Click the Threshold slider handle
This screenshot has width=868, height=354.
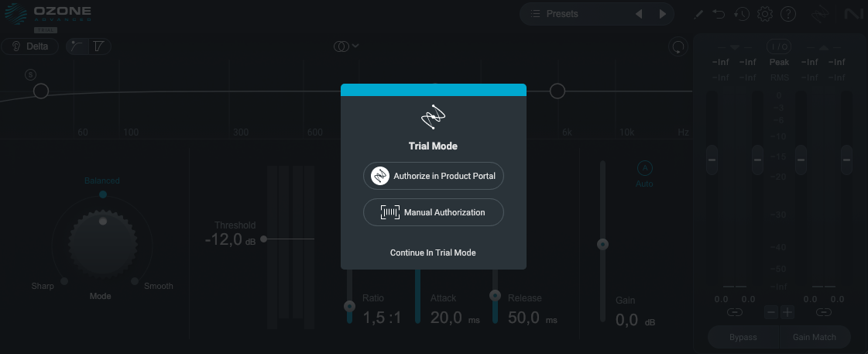264,239
